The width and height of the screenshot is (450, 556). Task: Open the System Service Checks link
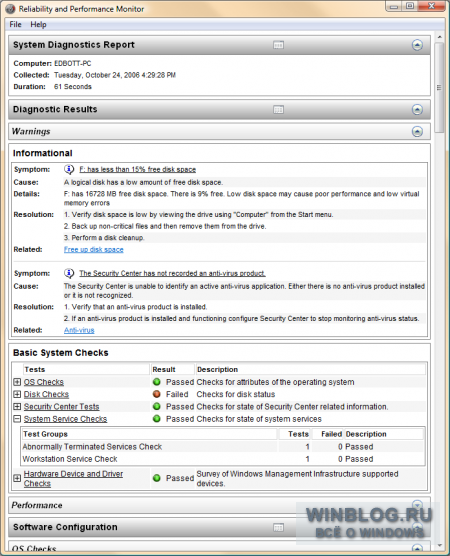point(65,419)
